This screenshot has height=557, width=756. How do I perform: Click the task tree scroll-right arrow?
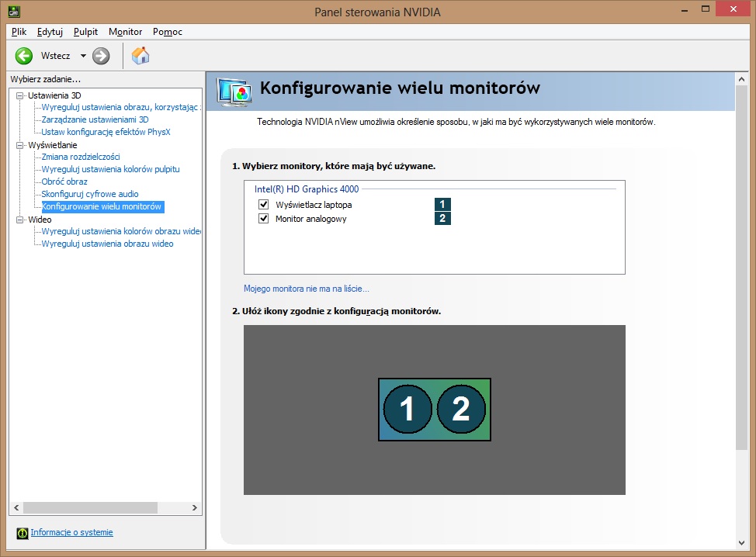point(194,507)
